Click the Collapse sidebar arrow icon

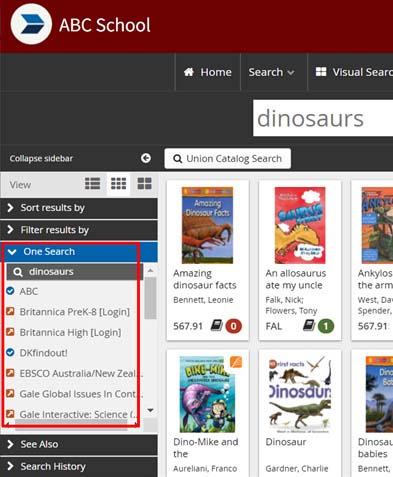coord(146,158)
